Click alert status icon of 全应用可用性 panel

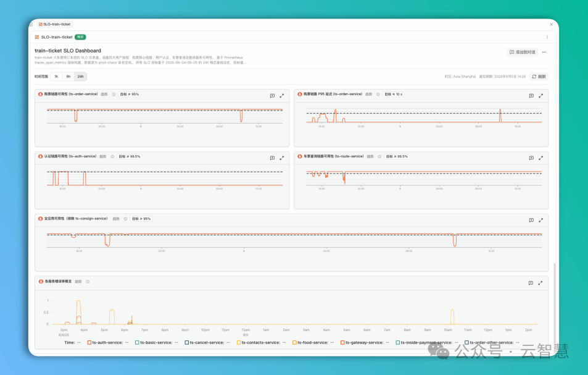coord(41,219)
